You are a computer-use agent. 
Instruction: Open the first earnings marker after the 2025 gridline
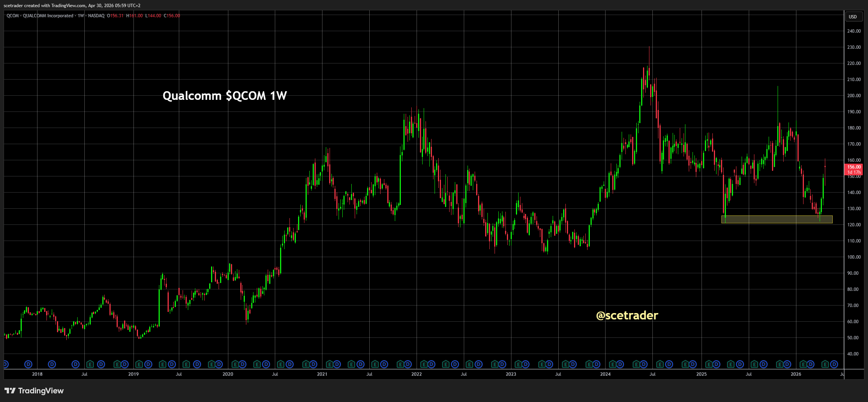[x=709, y=364]
